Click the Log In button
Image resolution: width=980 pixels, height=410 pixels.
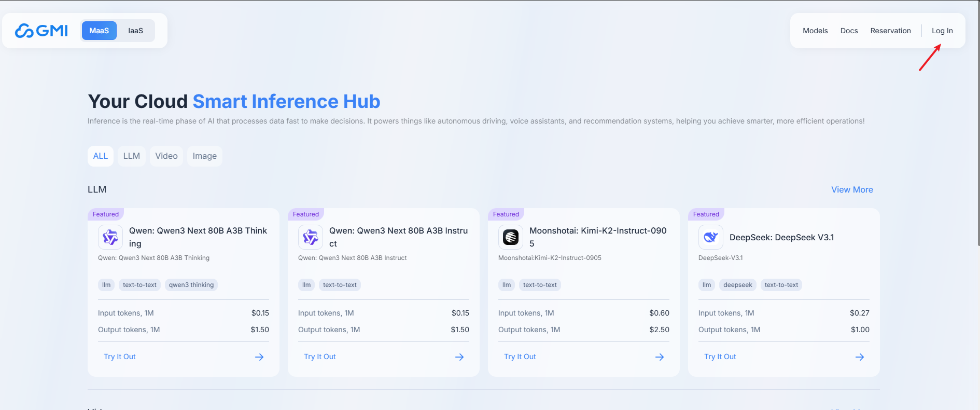(x=942, y=31)
